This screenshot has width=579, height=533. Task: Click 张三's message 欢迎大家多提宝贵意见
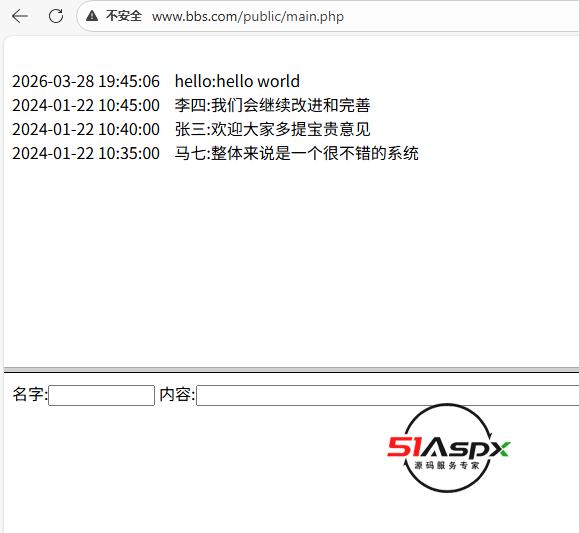point(273,129)
